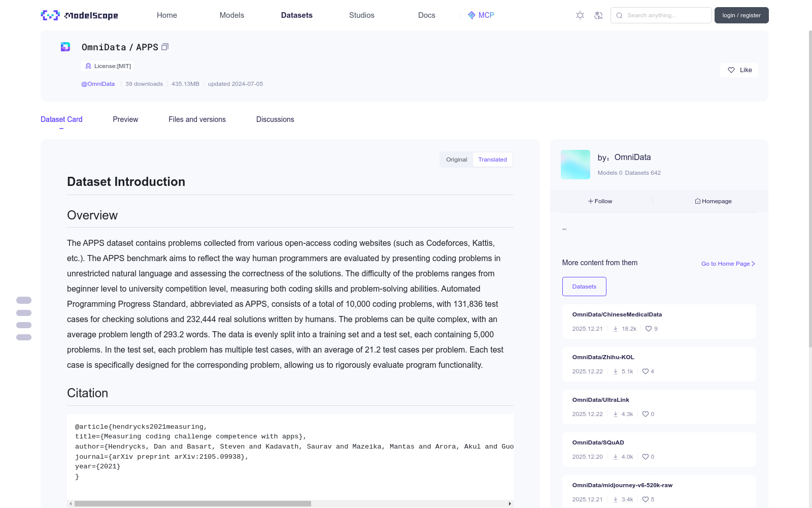The height and width of the screenshot is (508, 812).
Task: Click the download icon on SQuAD card
Action: click(616, 457)
